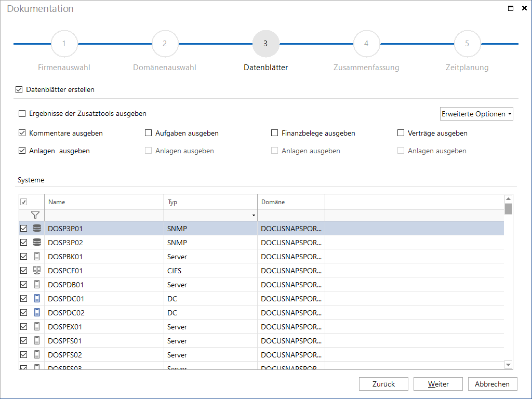
Task: Enable Ergebnisse der Zusatztools ausgeben
Action: pyautogui.click(x=22, y=113)
